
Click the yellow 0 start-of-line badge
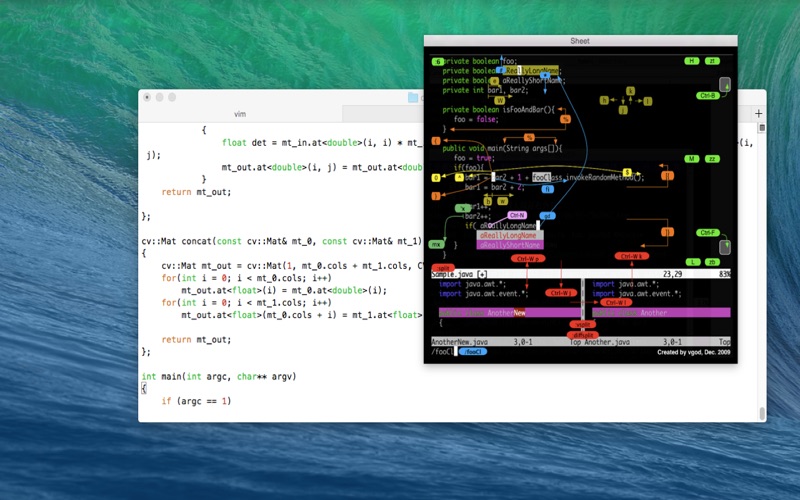(436, 178)
